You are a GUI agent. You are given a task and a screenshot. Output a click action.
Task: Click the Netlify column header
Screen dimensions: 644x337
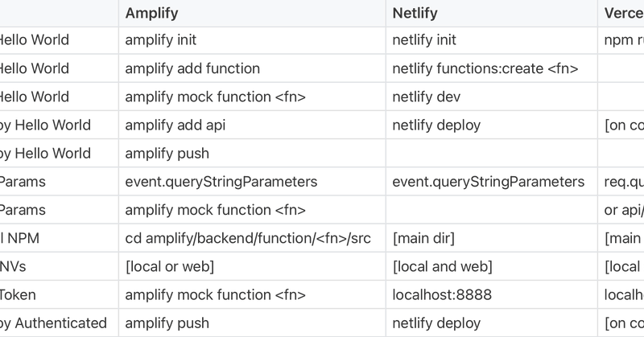tap(492, 13)
